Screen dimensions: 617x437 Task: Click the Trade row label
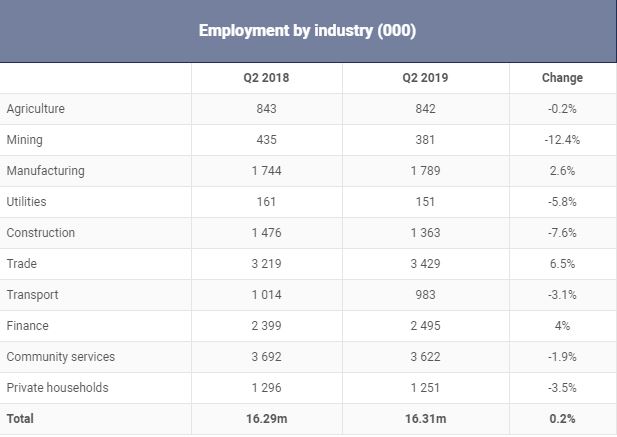point(22,264)
